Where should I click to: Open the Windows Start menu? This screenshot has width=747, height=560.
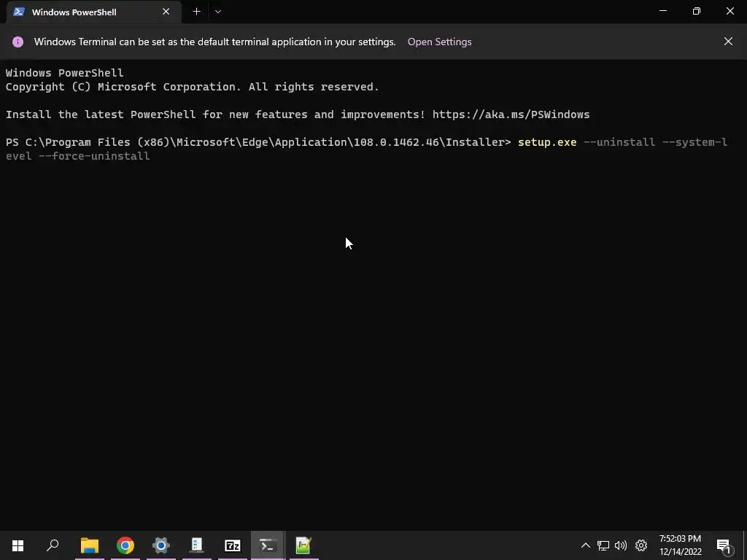click(18, 545)
